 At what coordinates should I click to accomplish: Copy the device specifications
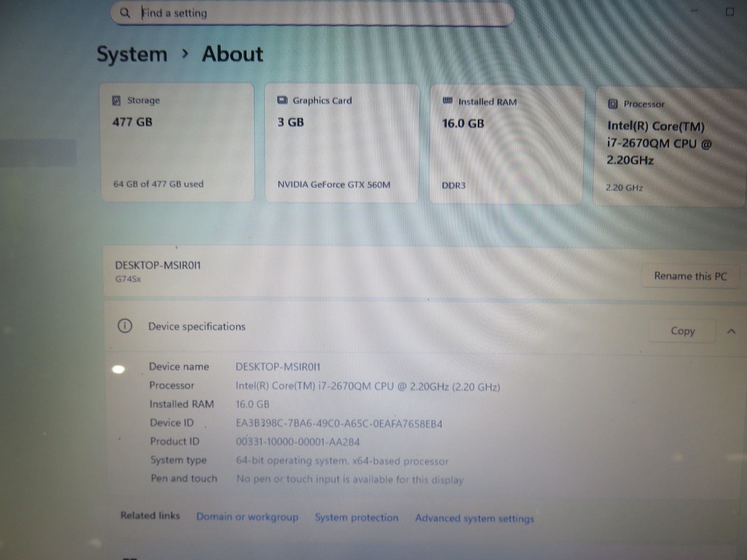point(682,331)
